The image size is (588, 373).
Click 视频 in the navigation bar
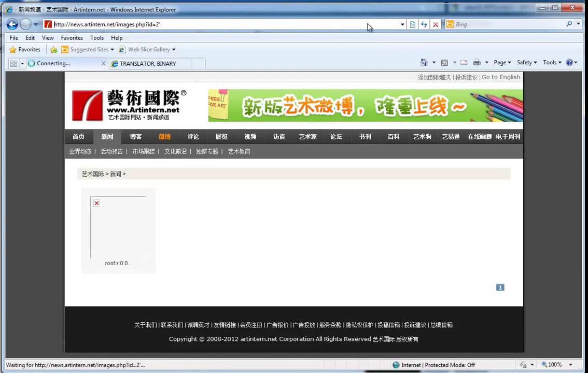250,137
